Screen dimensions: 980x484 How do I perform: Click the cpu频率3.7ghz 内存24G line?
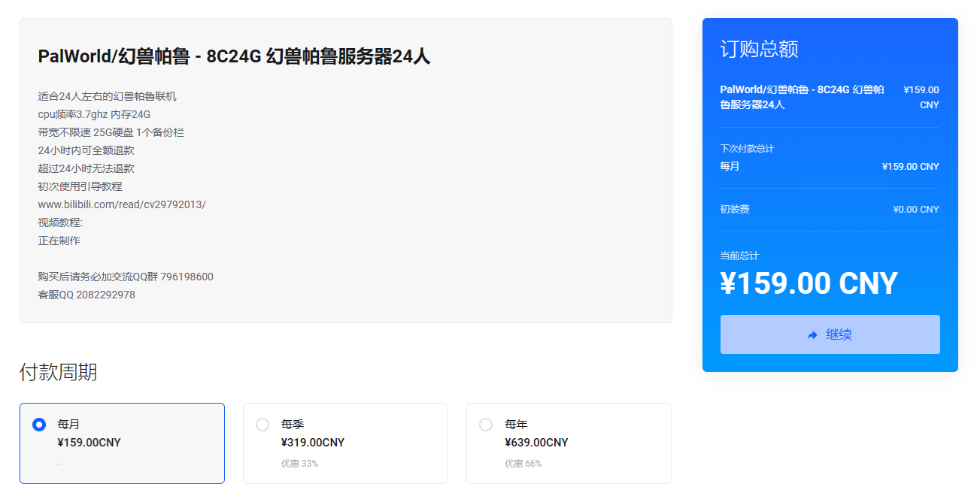pyautogui.click(x=94, y=114)
